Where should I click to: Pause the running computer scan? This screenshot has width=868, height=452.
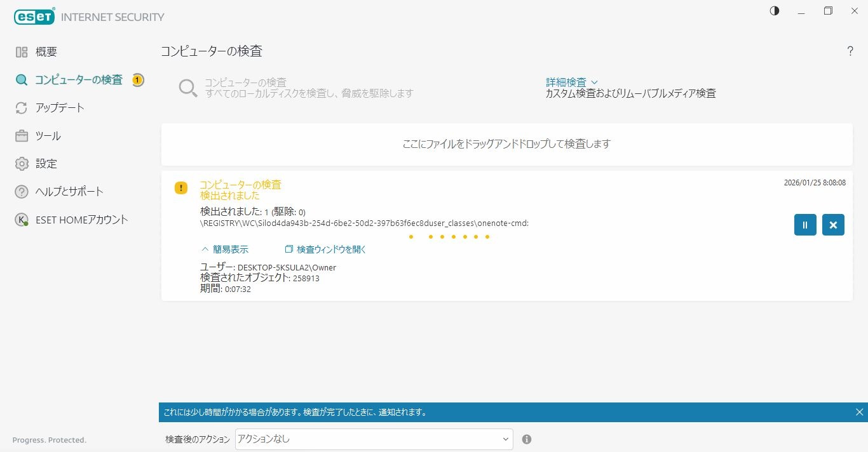(x=804, y=225)
